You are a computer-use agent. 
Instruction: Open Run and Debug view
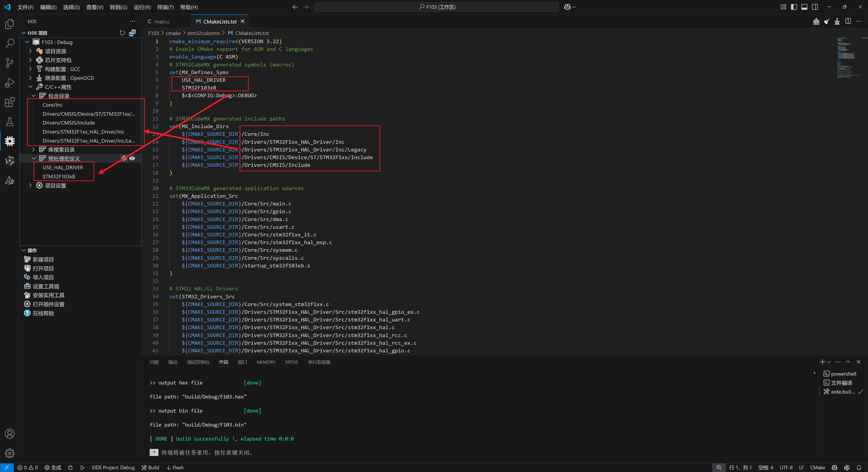pyautogui.click(x=10, y=83)
